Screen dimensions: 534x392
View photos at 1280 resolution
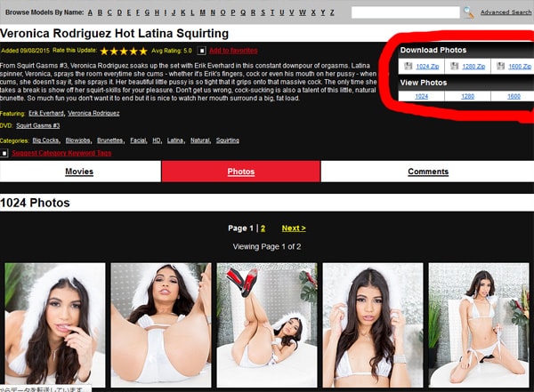point(467,96)
